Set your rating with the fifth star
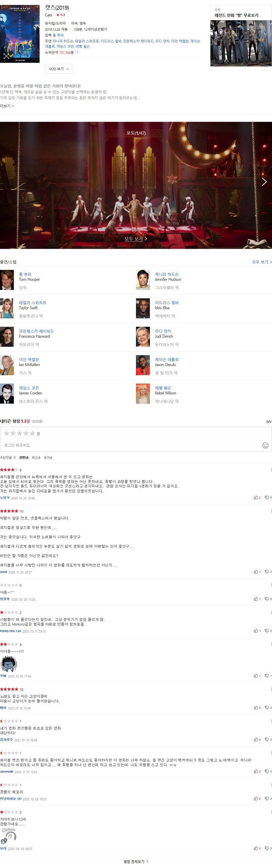Viewport: 272px width, 868px height. 32,433
